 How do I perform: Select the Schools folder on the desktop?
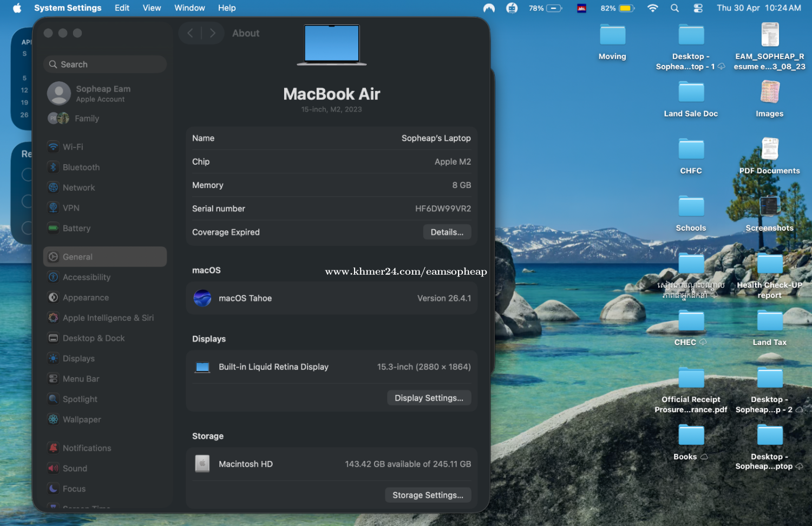691,214
